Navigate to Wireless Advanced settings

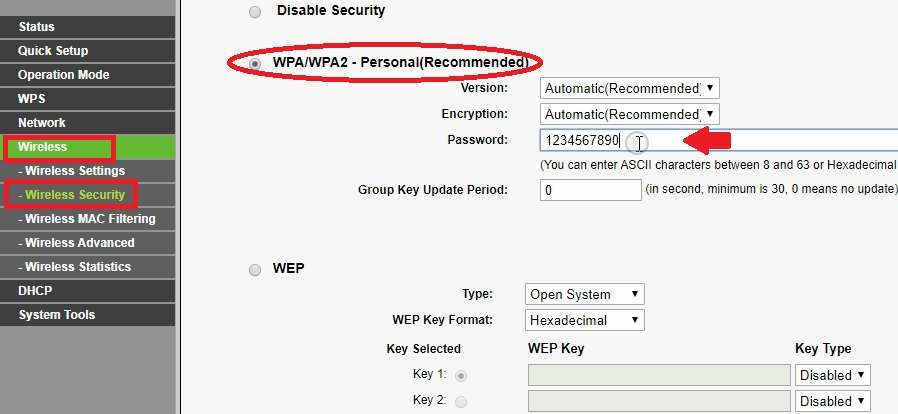pyautogui.click(x=79, y=243)
